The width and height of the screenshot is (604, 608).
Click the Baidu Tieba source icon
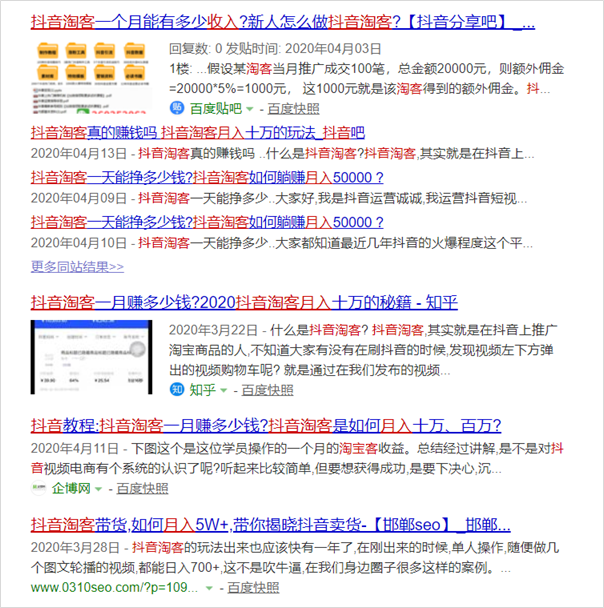click(177, 108)
